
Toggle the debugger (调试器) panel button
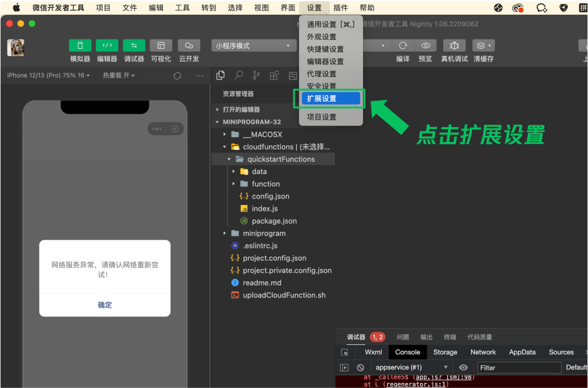click(134, 45)
